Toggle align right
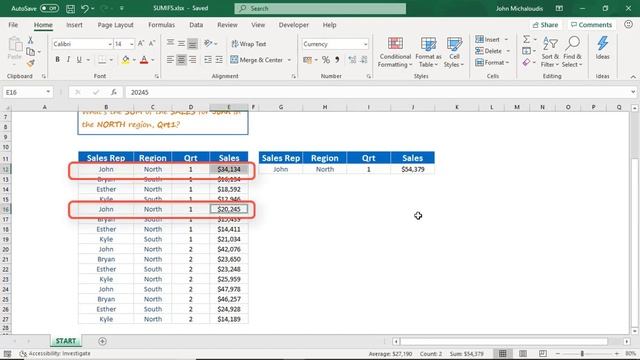This screenshot has height=360, width=640. pos(192,60)
